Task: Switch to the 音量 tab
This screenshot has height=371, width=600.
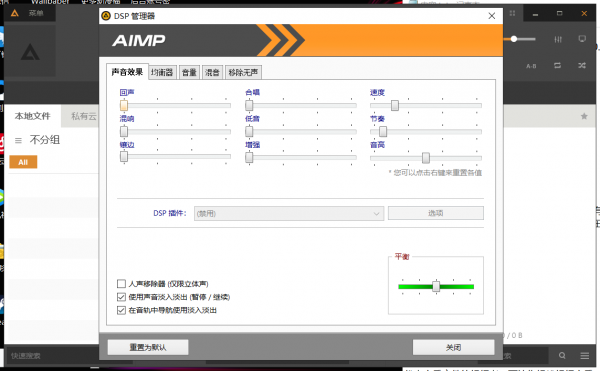Action: [x=189, y=72]
